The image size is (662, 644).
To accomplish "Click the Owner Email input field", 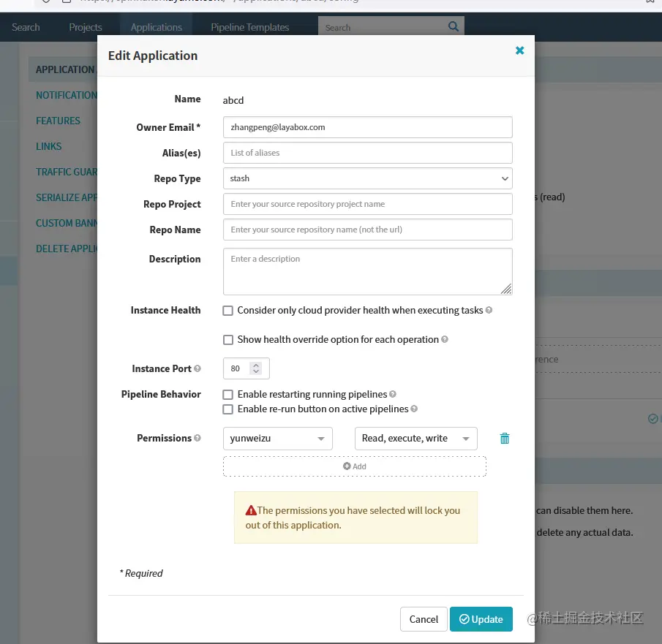I will coord(368,127).
